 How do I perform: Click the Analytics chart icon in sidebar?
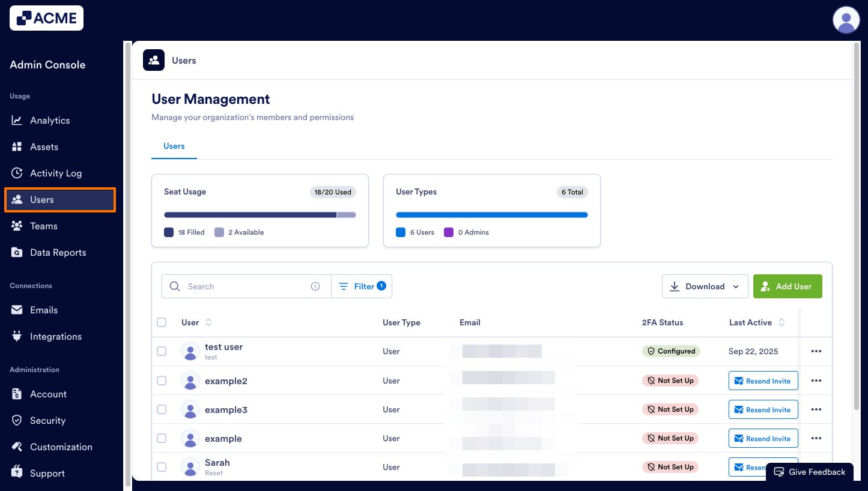(x=17, y=121)
